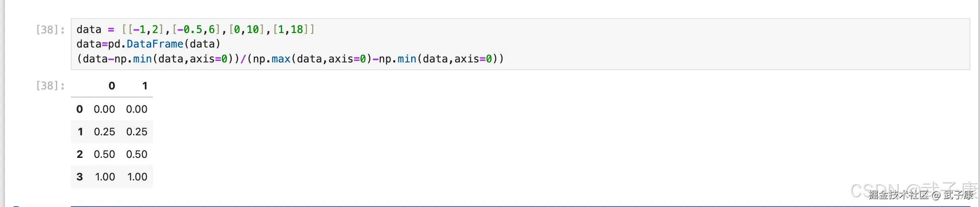
Task: Click the input prompt label [38] beside code
Action: coord(50,29)
